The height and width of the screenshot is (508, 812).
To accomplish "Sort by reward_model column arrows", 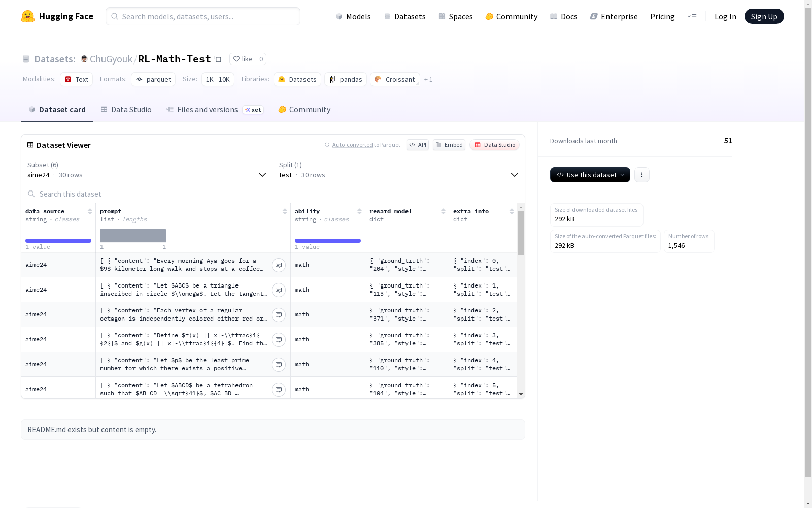I will [443, 211].
